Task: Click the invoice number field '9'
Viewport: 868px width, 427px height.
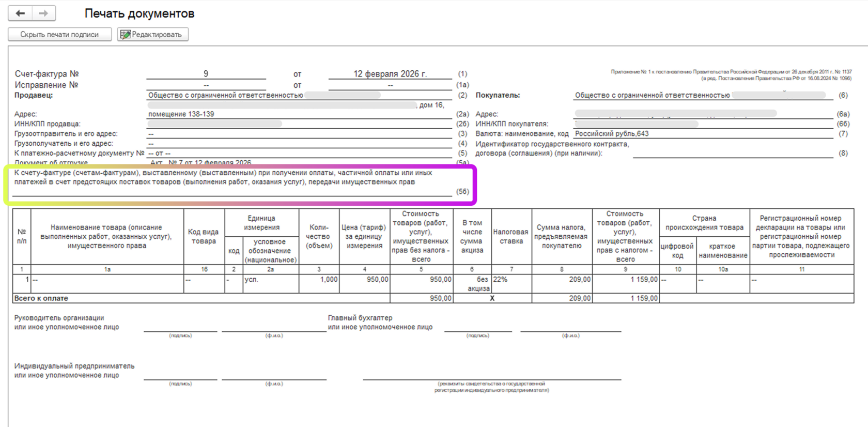Action: pyautogui.click(x=206, y=74)
